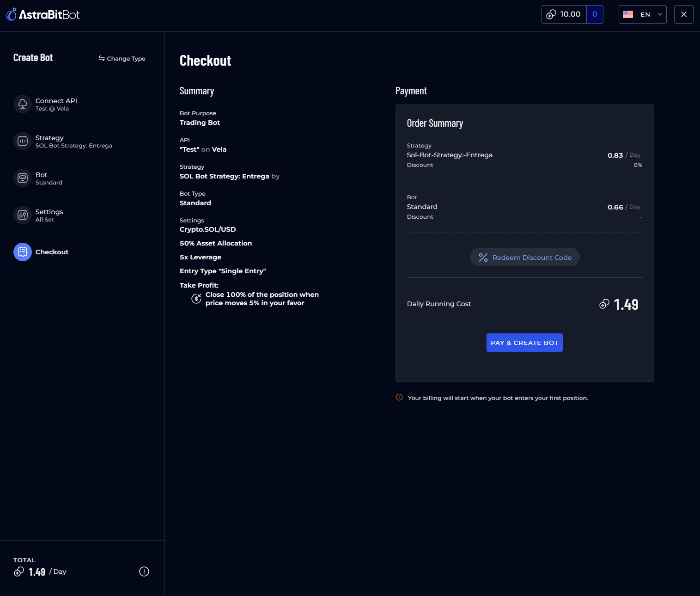Click the Checkout step receipt icon

(22, 252)
